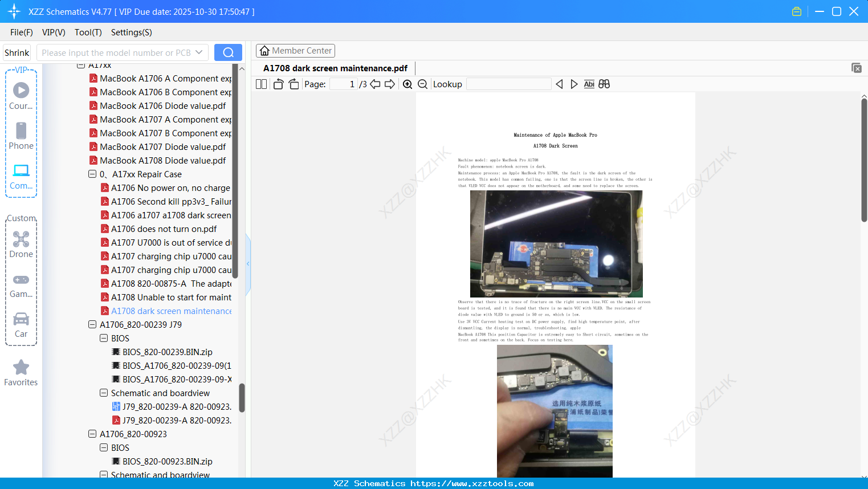This screenshot has height=489, width=868.
Task: Collapse the tree panel with side handle
Action: point(248,264)
